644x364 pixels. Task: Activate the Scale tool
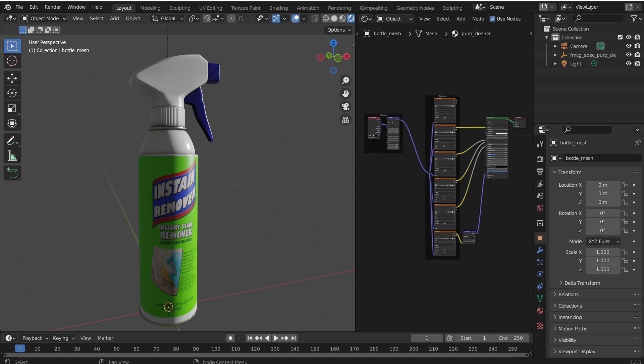12,108
